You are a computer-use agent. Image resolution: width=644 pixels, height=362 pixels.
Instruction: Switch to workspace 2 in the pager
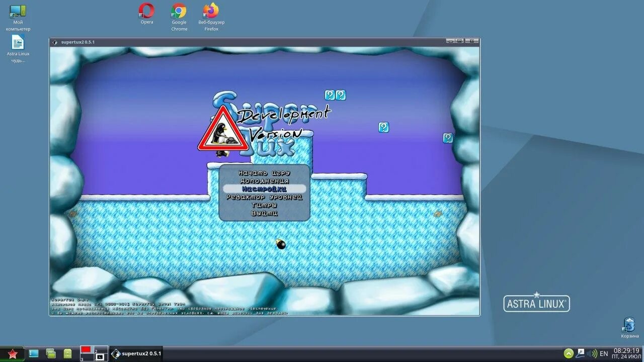point(101,350)
